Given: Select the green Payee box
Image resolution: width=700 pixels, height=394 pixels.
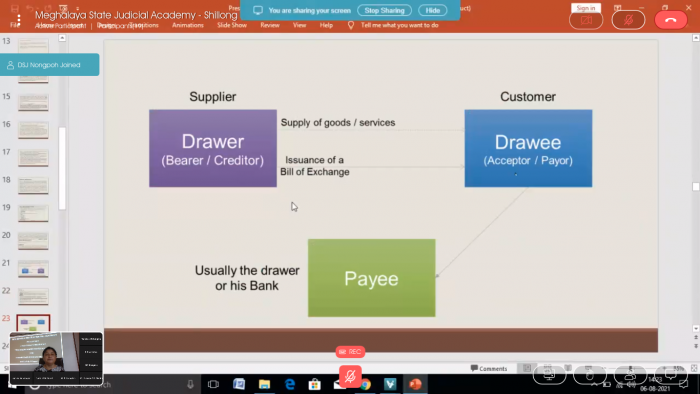Looking at the screenshot, I should point(371,278).
